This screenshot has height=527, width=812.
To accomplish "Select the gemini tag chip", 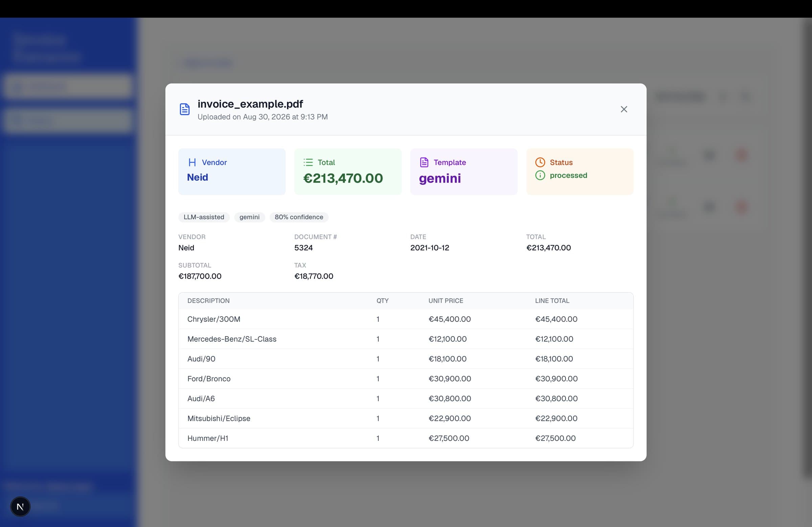I will pyautogui.click(x=249, y=217).
